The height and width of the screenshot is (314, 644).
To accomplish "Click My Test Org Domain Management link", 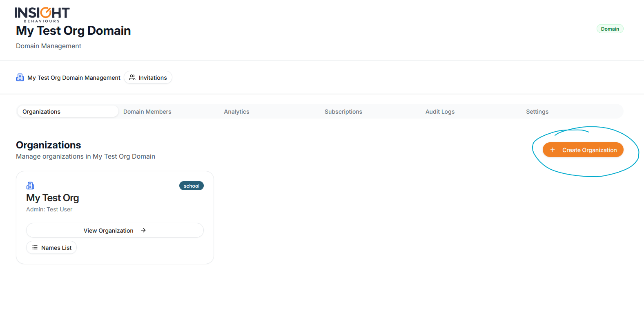I will (74, 77).
